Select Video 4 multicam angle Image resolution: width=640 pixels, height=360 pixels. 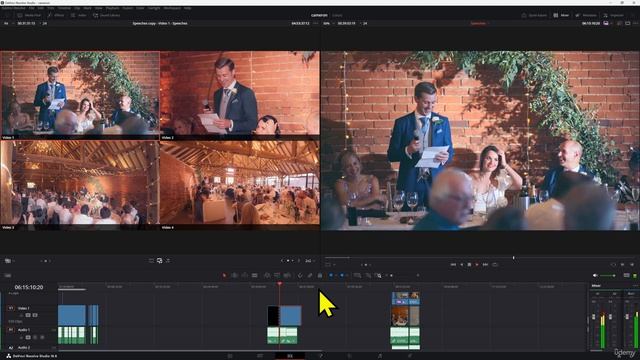pyautogui.click(x=240, y=185)
